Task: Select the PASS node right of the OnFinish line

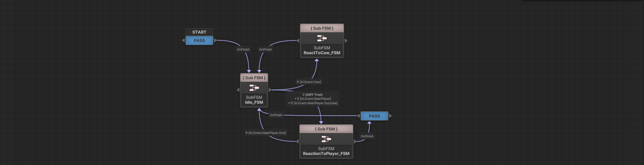Action: (374, 116)
